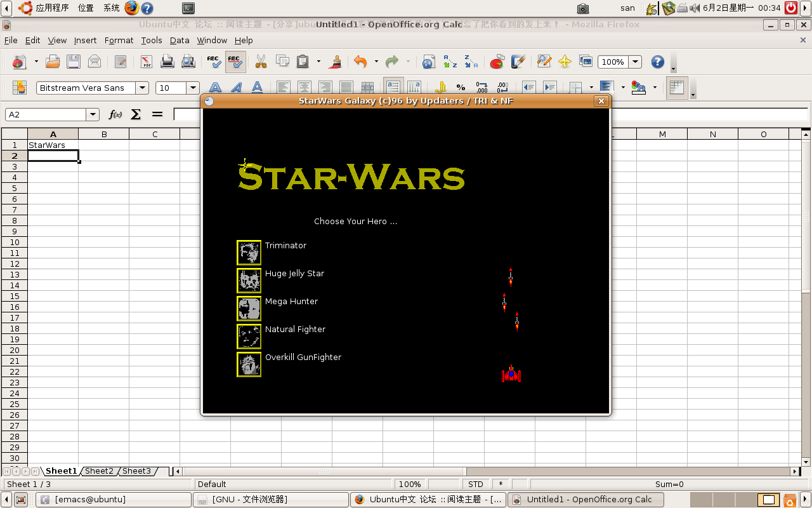The height and width of the screenshot is (508, 812).
Task: Sort descending Z to A
Action: click(x=471, y=62)
